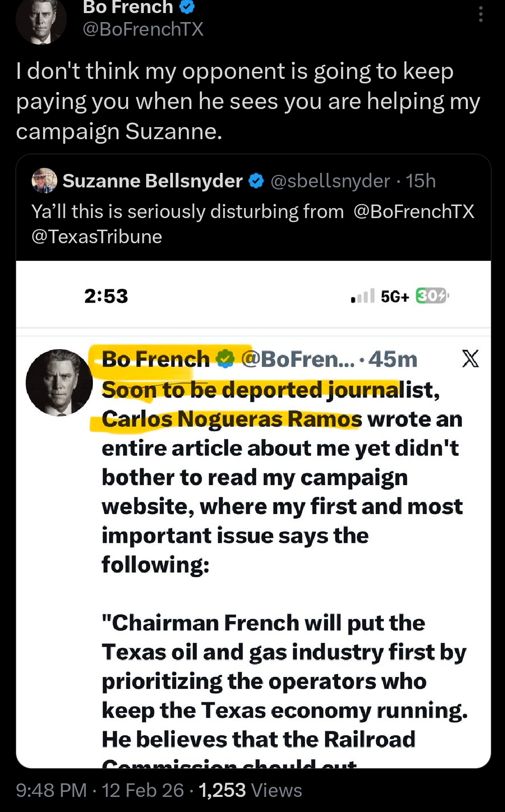Open the @sbellsnyder handle in quoted tweet
Screen dimensions: 505x812
click(330, 181)
